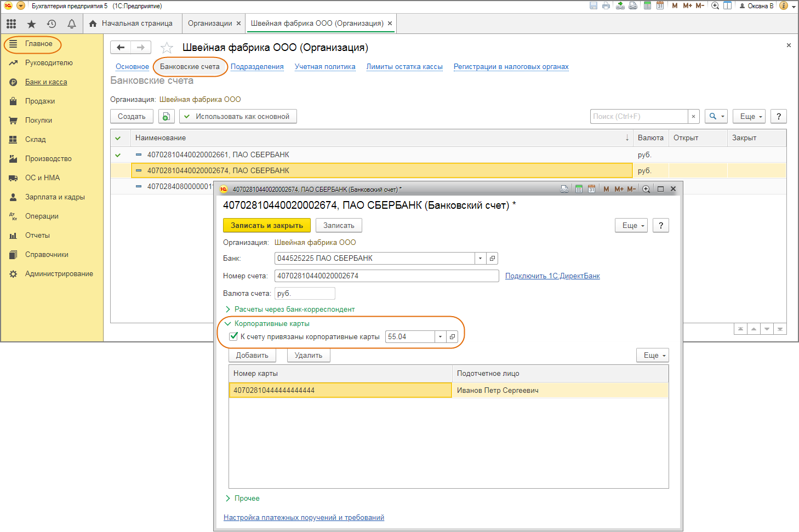799x532 pixels.
Task: Clear the search field with the x button
Action: click(694, 117)
